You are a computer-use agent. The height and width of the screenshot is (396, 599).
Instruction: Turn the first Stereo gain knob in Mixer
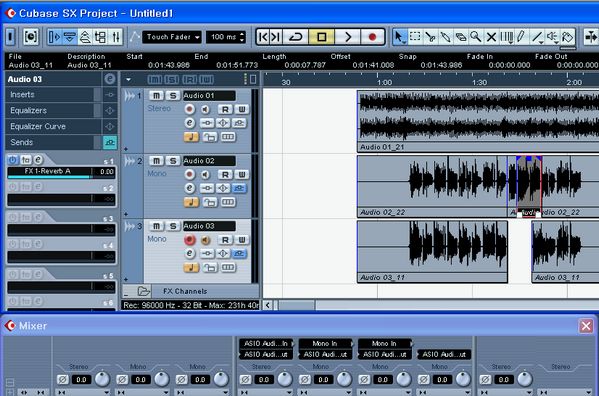click(x=102, y=379)
